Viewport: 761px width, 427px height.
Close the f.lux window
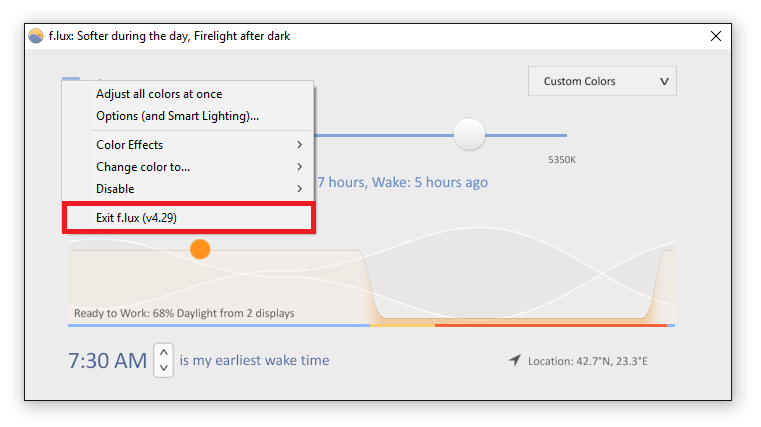pyautogui.click(x=715, y=36)
